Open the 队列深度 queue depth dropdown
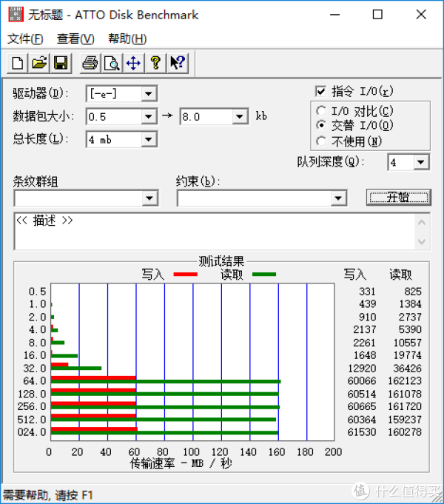444x504 pixels. [421, 162]
